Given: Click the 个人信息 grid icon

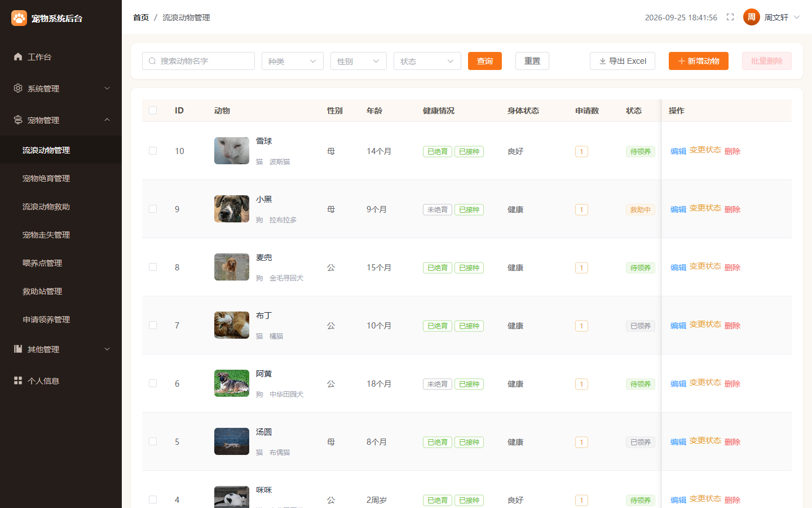Looking at the screenshot, I should click(18, 380).
